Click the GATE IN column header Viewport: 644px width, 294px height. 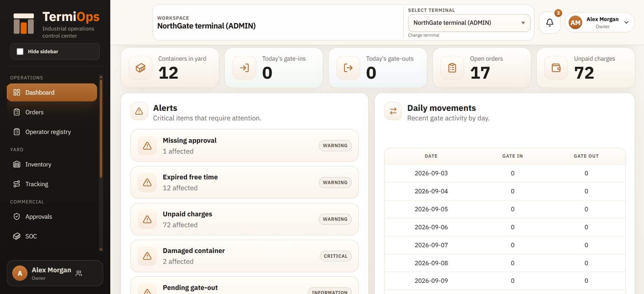512,156
